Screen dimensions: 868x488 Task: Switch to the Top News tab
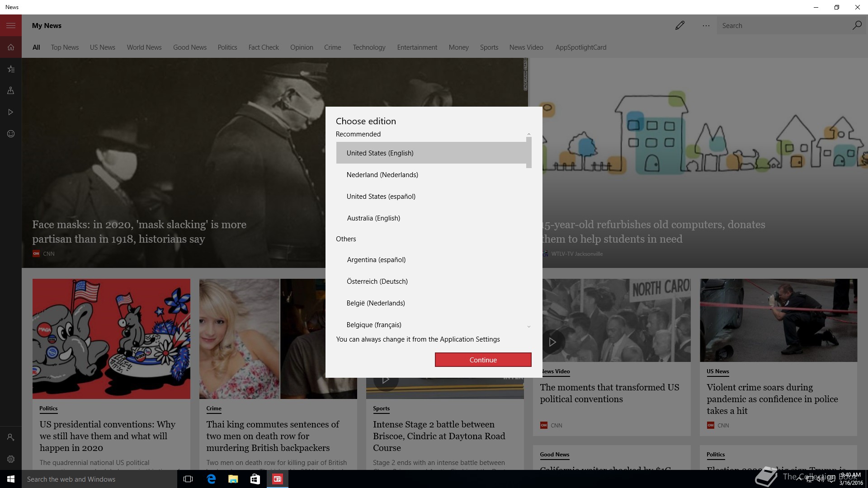[x=65, y=47]
